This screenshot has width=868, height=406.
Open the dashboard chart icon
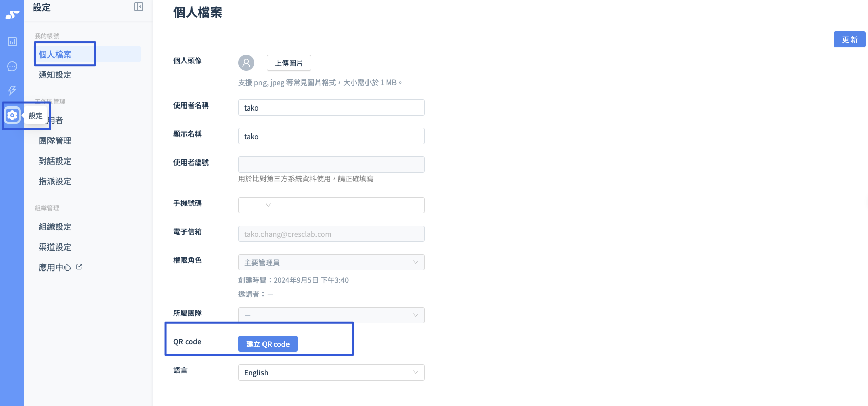(x=12, y=42)
